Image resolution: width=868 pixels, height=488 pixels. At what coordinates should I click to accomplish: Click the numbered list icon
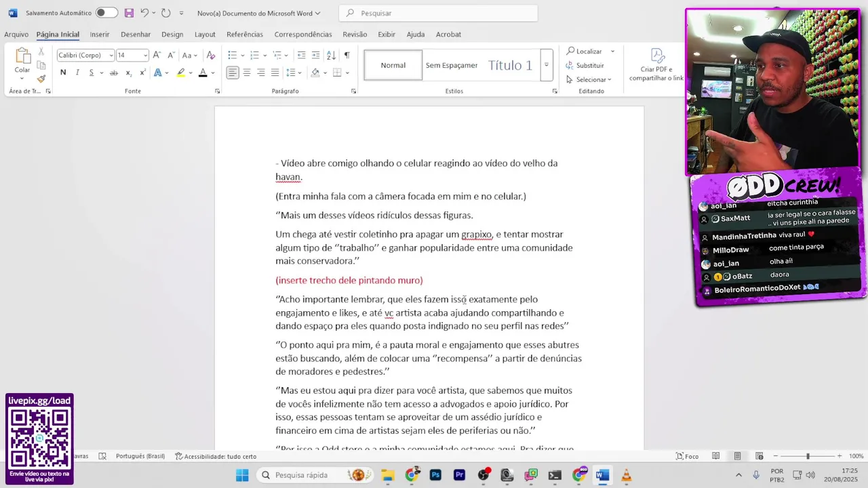click(x=254, y=55)
